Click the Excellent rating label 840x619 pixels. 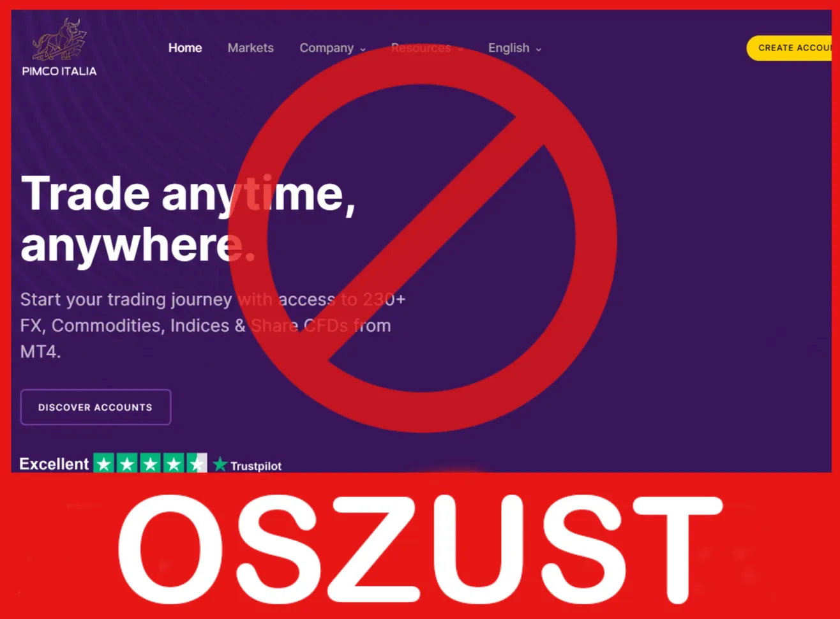coord(54,464)
